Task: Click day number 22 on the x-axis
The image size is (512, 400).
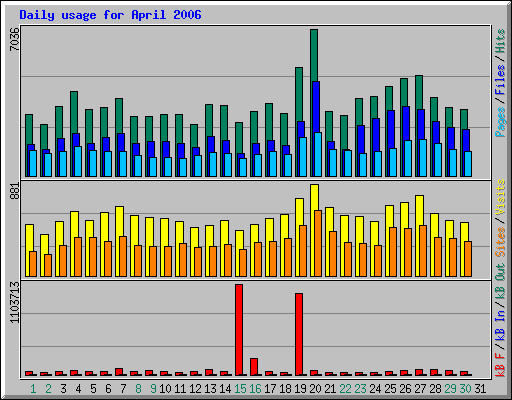Action: 345,389
